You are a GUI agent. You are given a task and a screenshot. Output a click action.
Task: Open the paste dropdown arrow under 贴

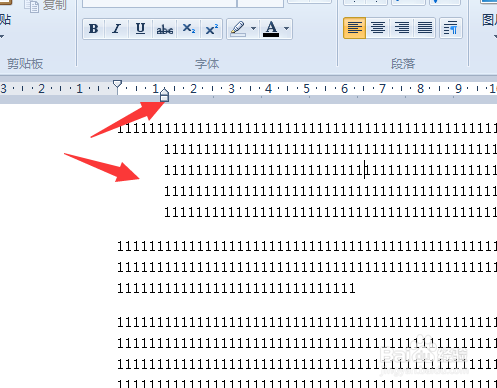(x=1, y=36)
